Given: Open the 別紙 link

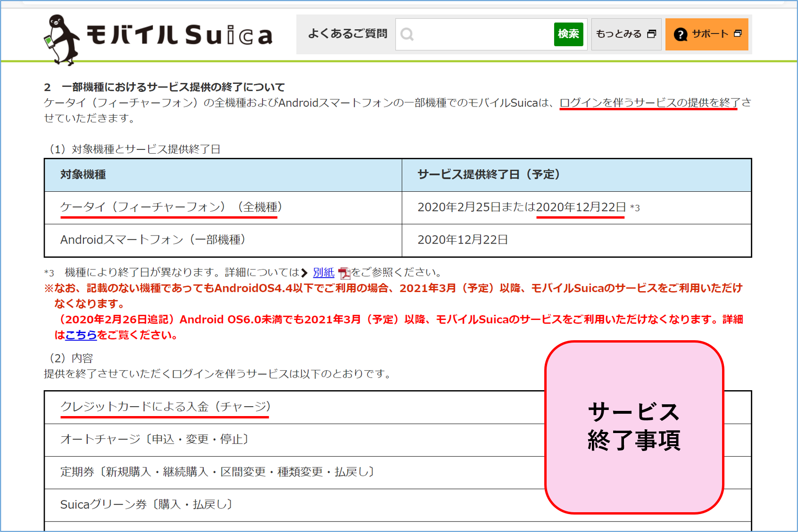Looking at the screenshot, I should coord(324,272).
